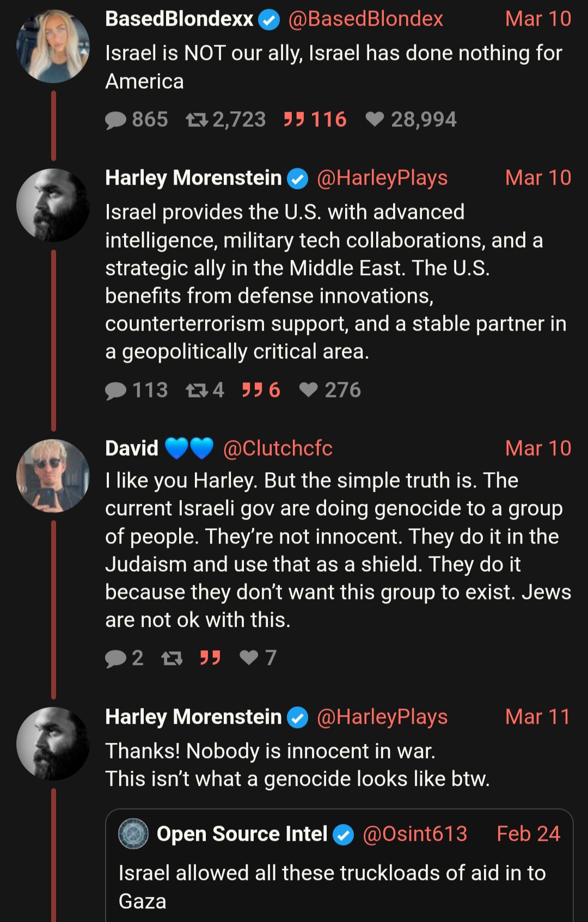588x922 pixels.
Task: Like BasedBlondexx's post with 28,994 likes
Action: pyautogui.click(x=375, y=119)
